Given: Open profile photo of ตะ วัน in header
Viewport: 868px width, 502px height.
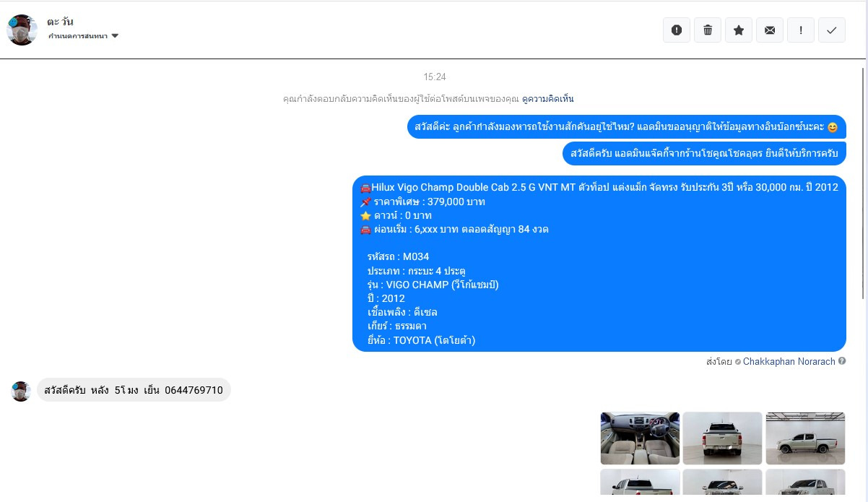Looking at the screenshot, I should point(22,30).
